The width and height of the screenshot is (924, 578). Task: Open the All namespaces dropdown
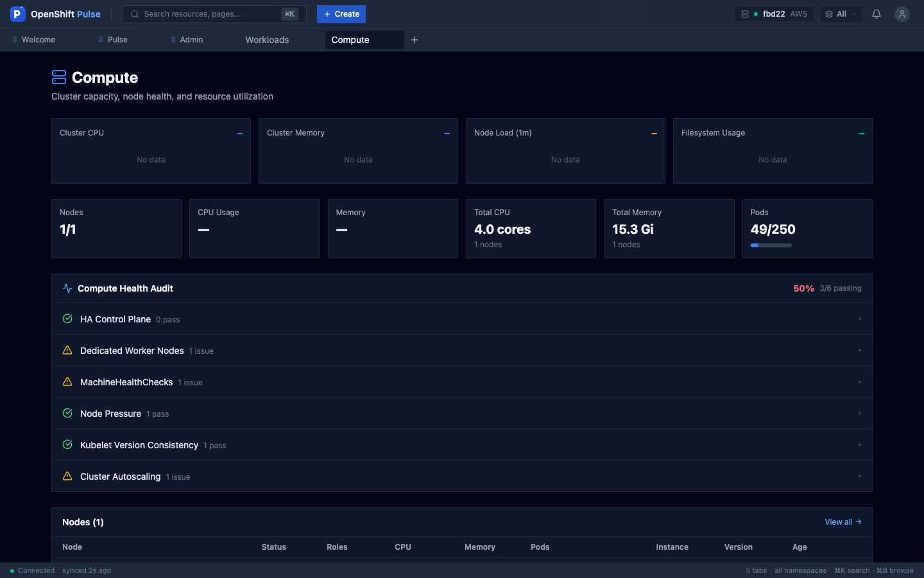coord(840,13)
